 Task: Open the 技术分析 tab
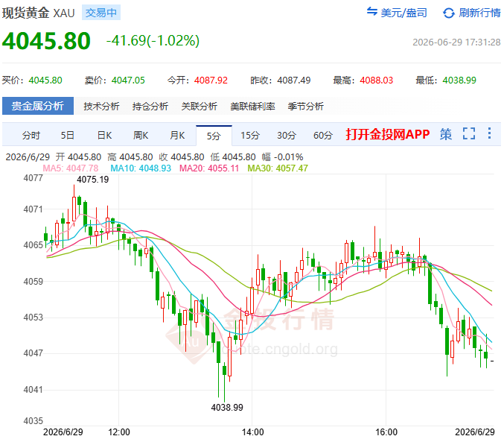(101, 107)
